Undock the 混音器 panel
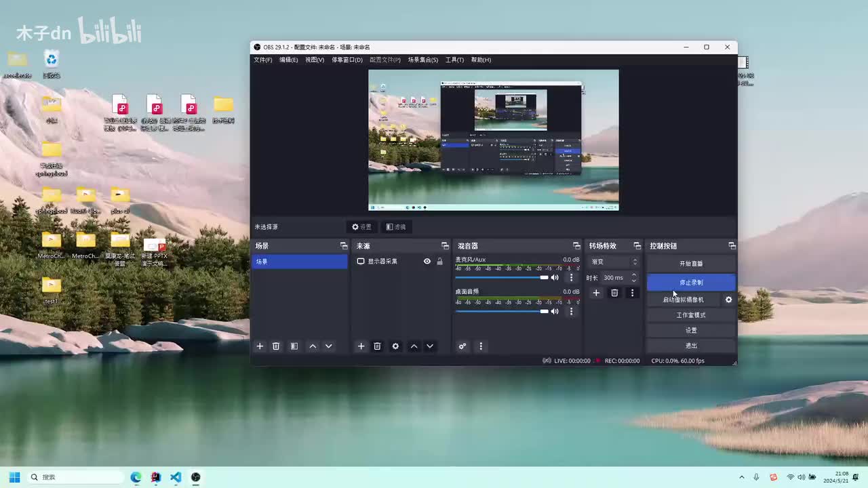This screenshot has height=488, width=868. (x=576, y=246)
